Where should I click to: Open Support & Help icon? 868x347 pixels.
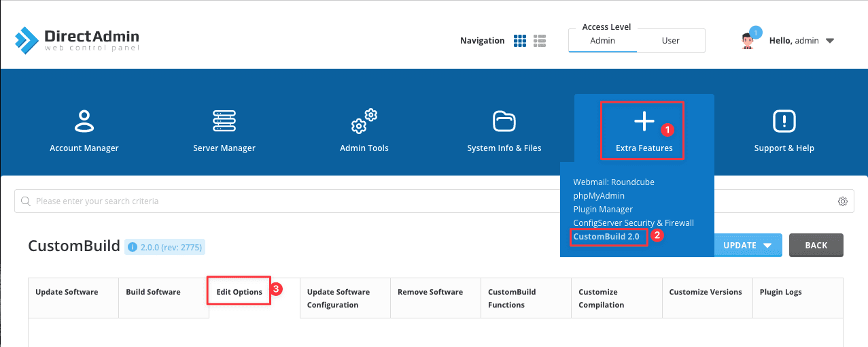784,122
